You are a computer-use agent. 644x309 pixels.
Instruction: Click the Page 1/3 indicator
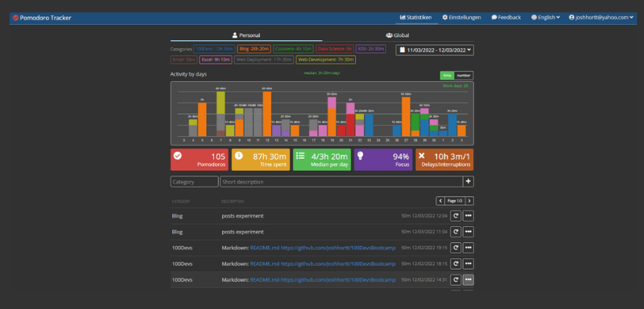455,200
